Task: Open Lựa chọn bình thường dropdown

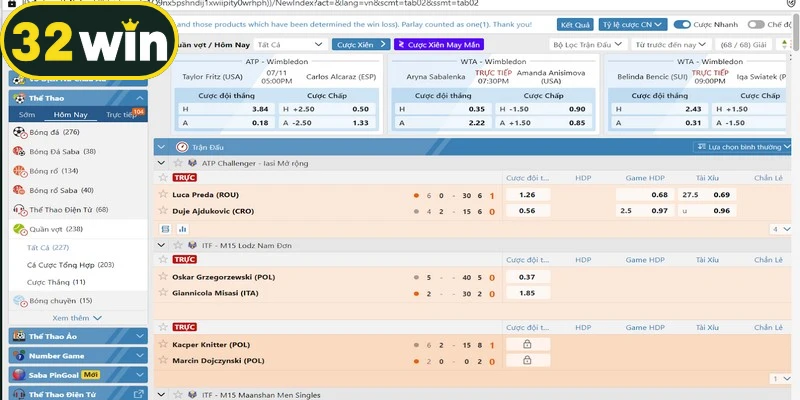Action: coord(742,147)
